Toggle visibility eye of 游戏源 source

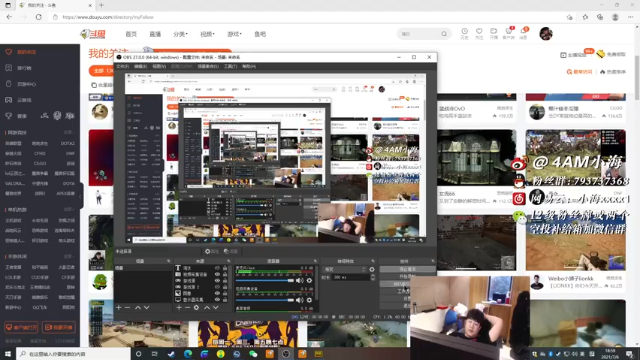click(x=217, y=281)
